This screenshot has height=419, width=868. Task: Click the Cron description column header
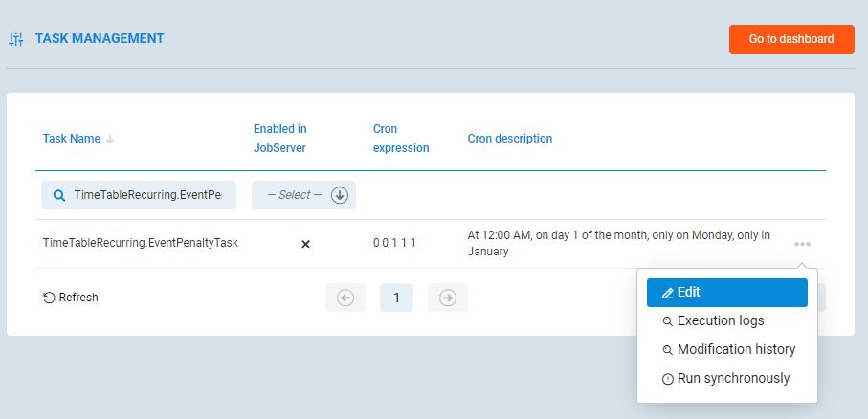click(x=509, y=139)
